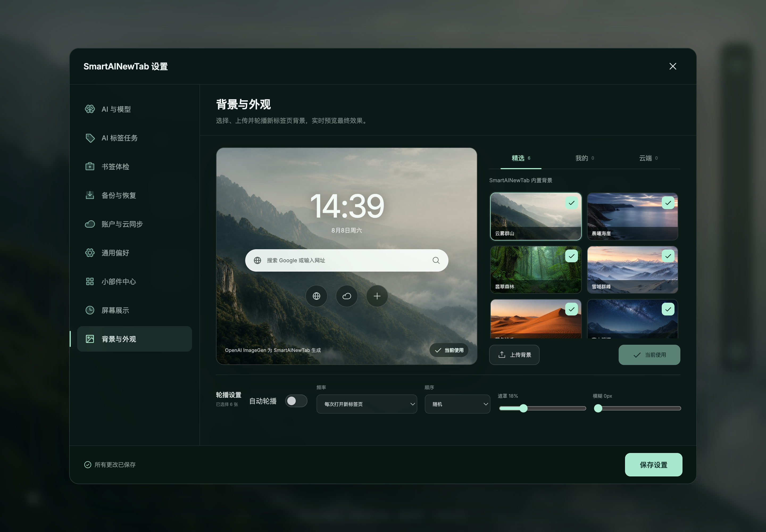Click the 账户与云同步 cloud icon
This screenshot has width=766, height=532.
90,224
